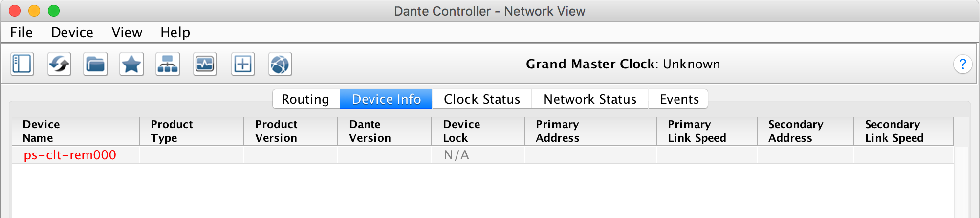Switch to the Network Status tab
Viewport: 980px width, 218px height.
pyautogui.click(x=590, y=99)
